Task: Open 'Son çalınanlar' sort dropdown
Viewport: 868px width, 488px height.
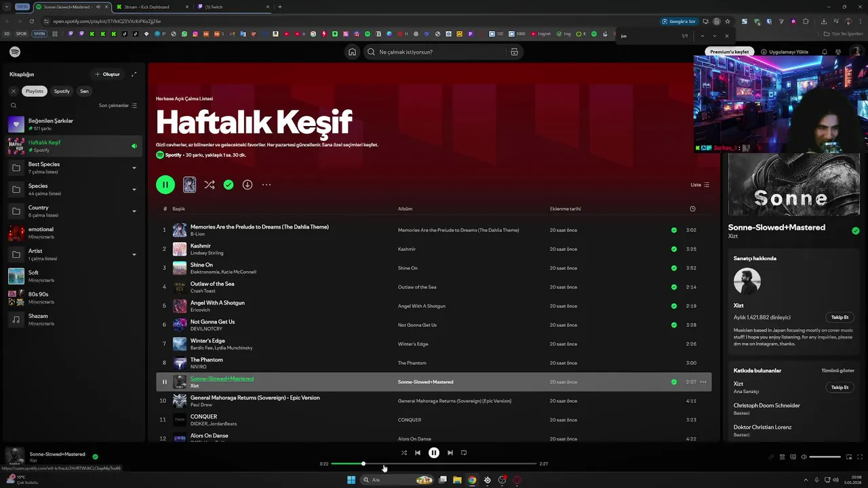Action: click(x=118, y=105)
